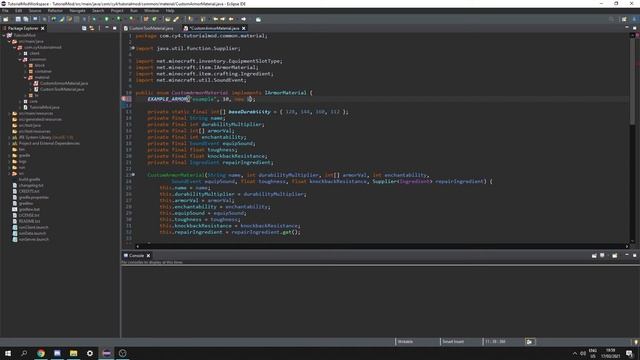Collapse the import block on line 3

(x=133, y=48)
